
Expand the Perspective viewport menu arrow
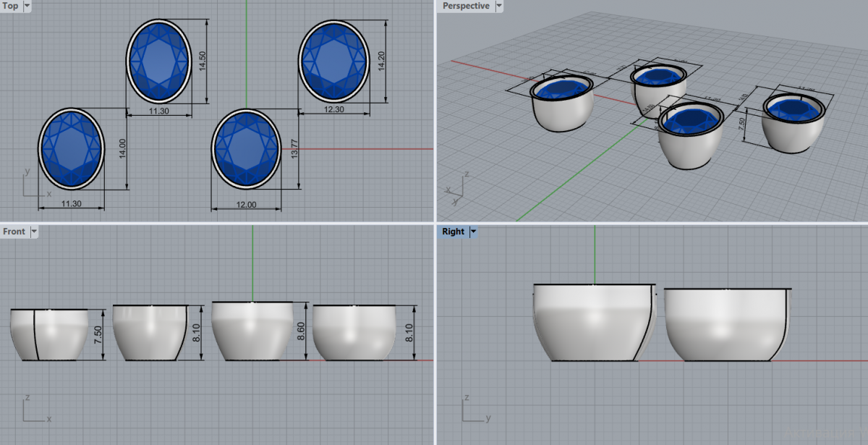(x=499, y=6)
